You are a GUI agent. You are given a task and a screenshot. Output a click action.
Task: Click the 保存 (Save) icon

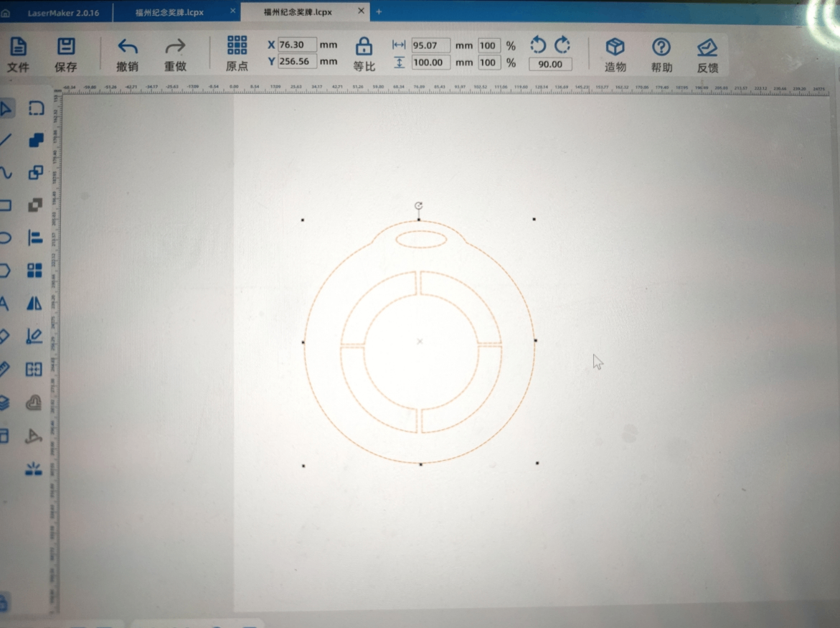[x=66, y=47]
